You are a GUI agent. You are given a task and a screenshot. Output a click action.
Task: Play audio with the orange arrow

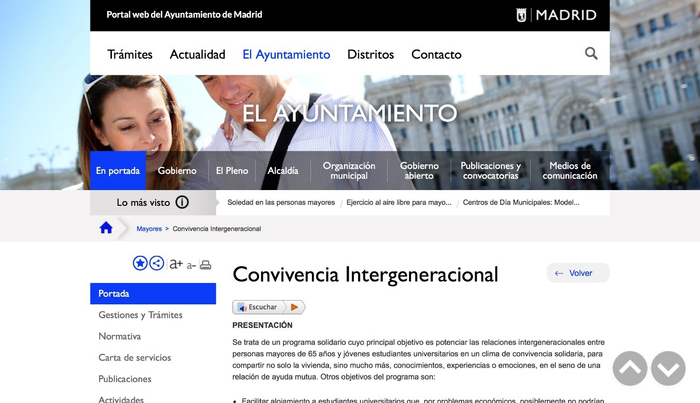pyautogui.click(x=295, y=307)
